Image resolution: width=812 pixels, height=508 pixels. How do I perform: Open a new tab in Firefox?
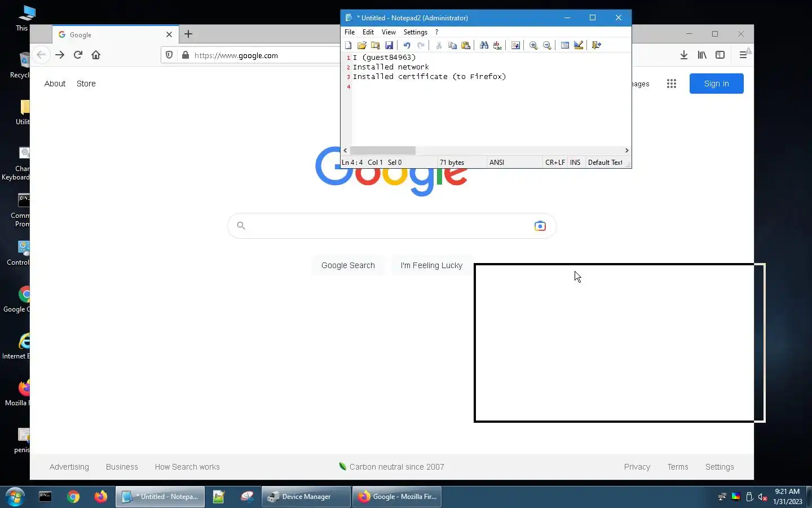(x=188, y=34)
